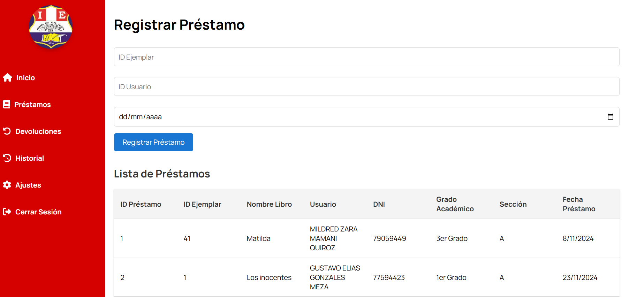Screen dimensions: 644x297
Task: Click the clock history icon
Action: point(7,158)
